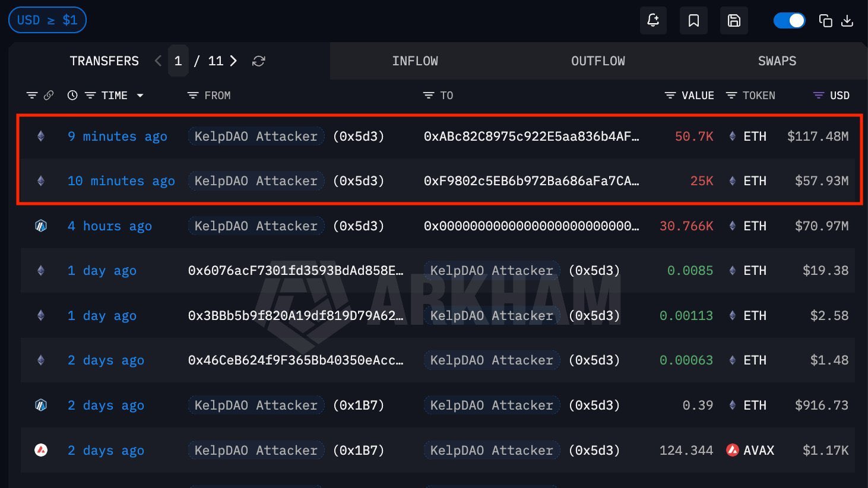Click the 124.344 AVAX value
Screen dimensions: 868x488
pos(686,451)
